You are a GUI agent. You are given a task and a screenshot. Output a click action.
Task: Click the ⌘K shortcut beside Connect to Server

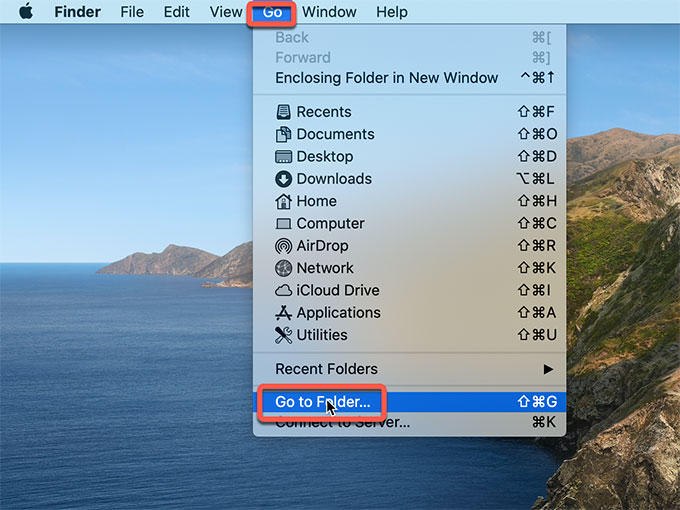click(544, 422)
